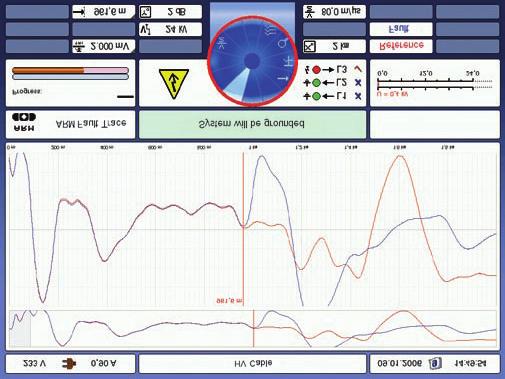505x379 pixels.
Task: Click the icon between date and time
Action: pos(434,363)
